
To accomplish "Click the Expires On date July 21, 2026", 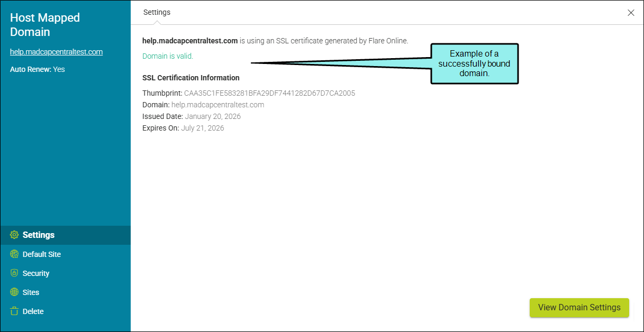I will 202,128.
